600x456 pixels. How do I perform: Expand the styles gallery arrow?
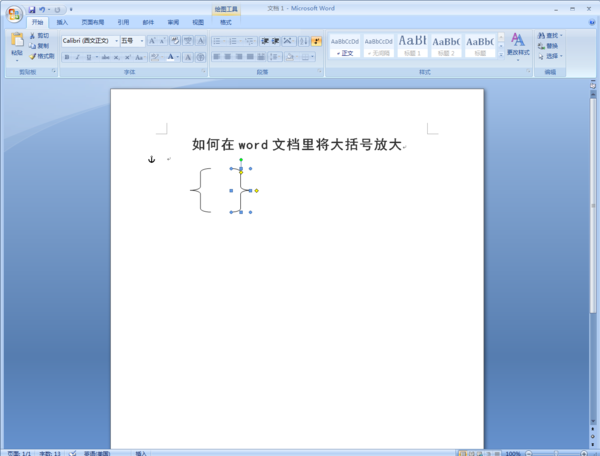tap(501, 55)
